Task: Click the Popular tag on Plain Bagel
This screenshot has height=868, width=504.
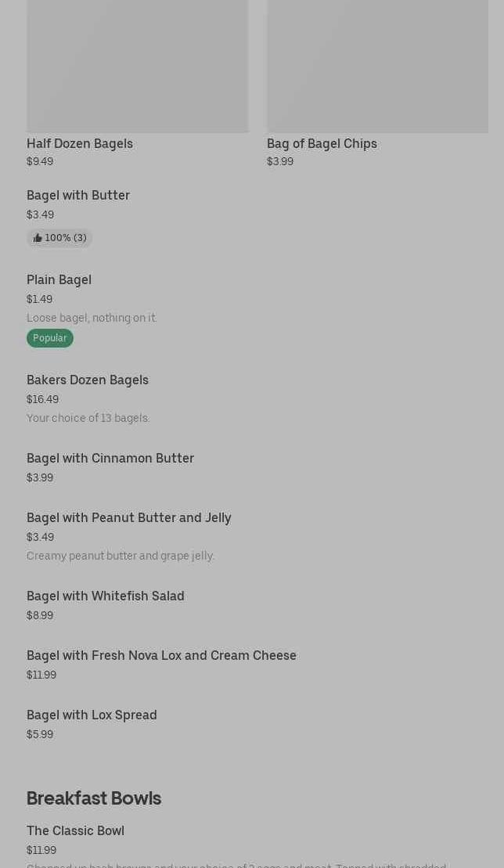Action: click(x=49, y=338)
